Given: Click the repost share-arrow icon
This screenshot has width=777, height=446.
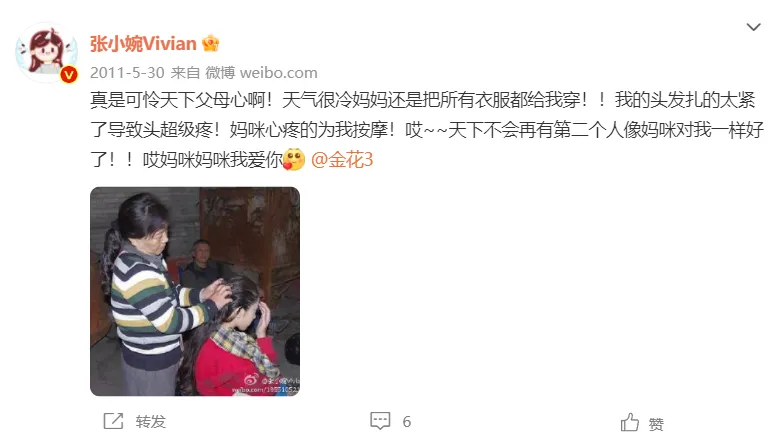Looking at the screenshot, I should point(113,421).
